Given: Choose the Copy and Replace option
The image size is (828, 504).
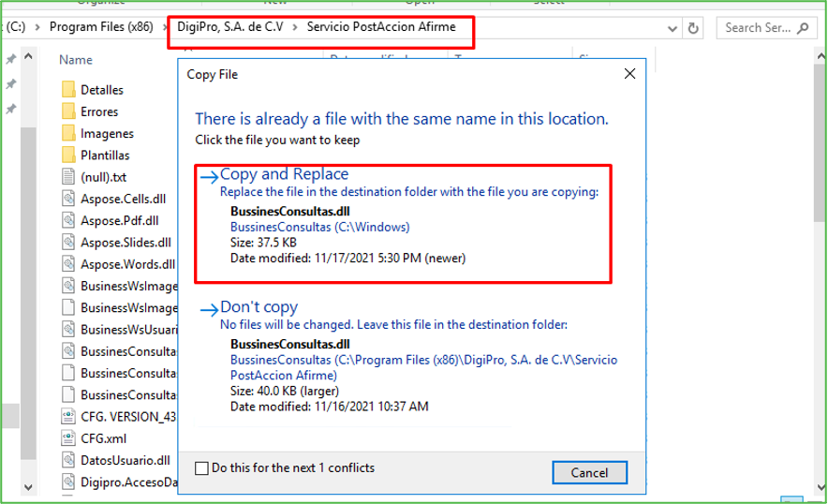Looking at the screenshot, I should point(284,174).
